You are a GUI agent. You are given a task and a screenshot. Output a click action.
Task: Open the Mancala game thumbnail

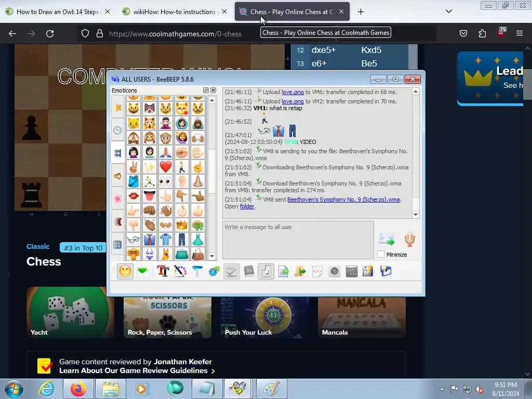click(362, 317)
